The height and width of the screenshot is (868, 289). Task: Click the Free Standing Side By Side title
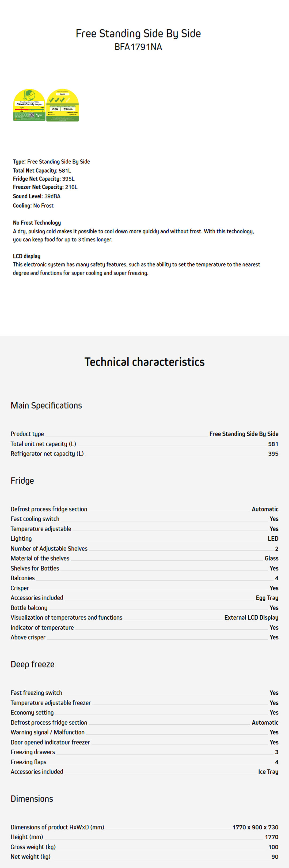(138, 33)
